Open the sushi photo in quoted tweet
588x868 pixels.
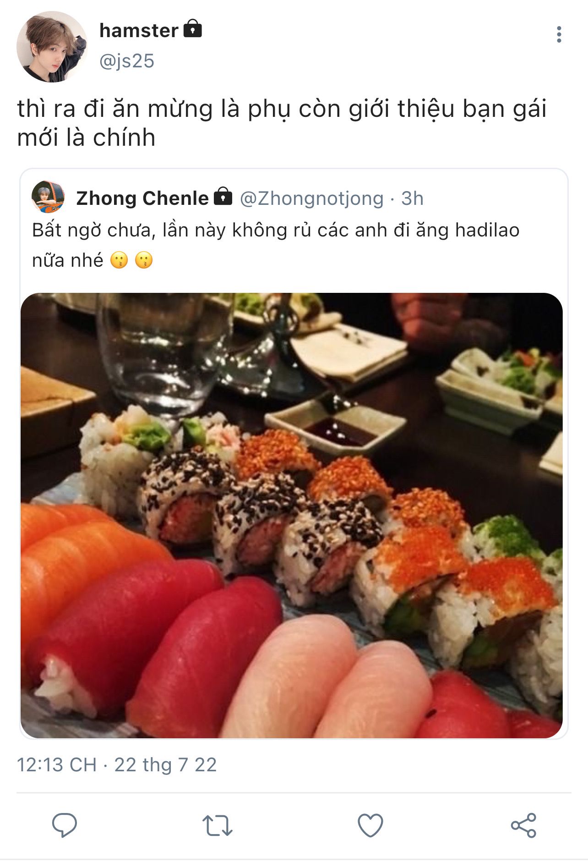tap(292, 515)
